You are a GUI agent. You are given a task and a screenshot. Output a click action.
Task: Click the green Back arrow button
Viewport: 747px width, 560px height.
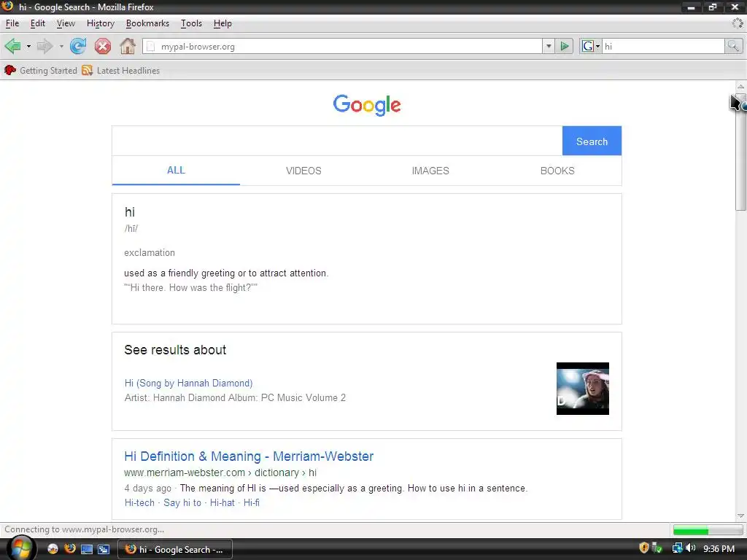12,46
